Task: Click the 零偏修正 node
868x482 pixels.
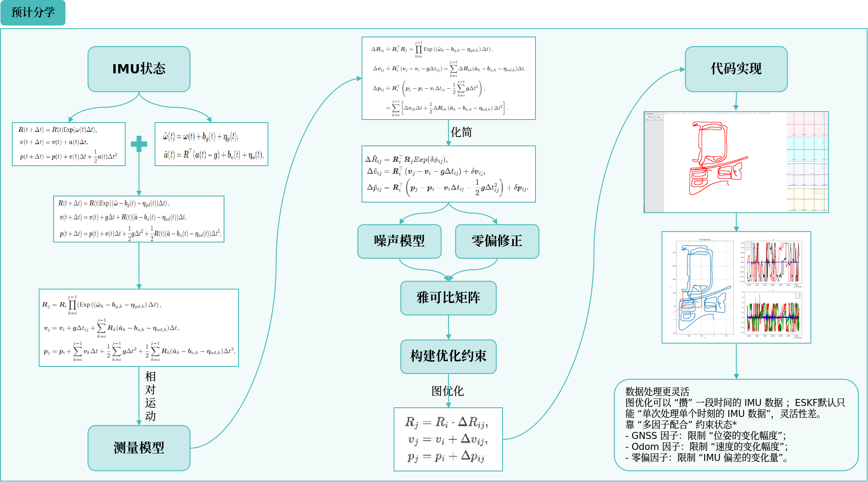Action: [497, 241]
